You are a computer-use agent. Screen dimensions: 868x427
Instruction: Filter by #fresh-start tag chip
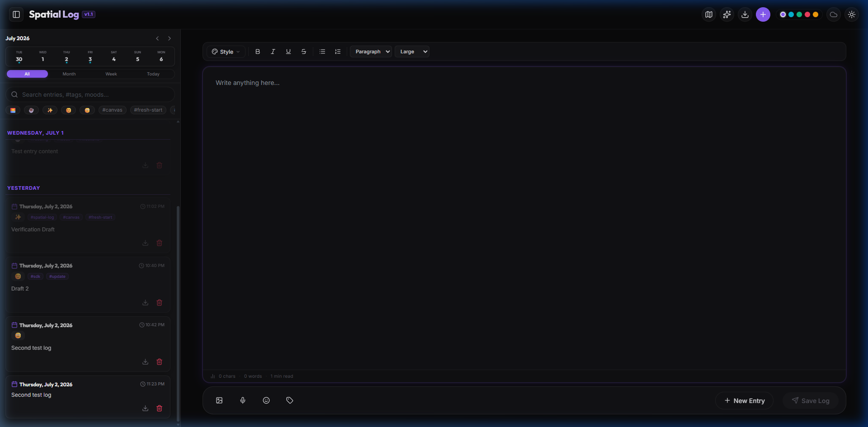click(148, 110)
